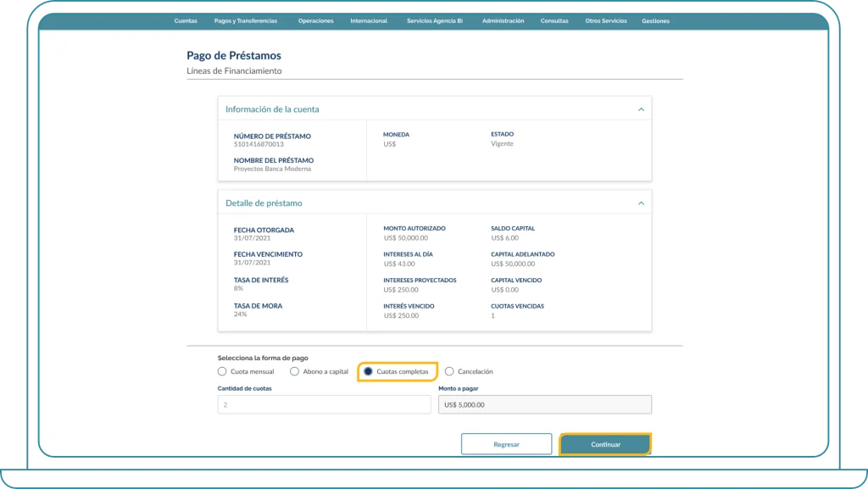Go to the Operaciones menu
The width and height of the screenshot is (868, 489).
315,21
